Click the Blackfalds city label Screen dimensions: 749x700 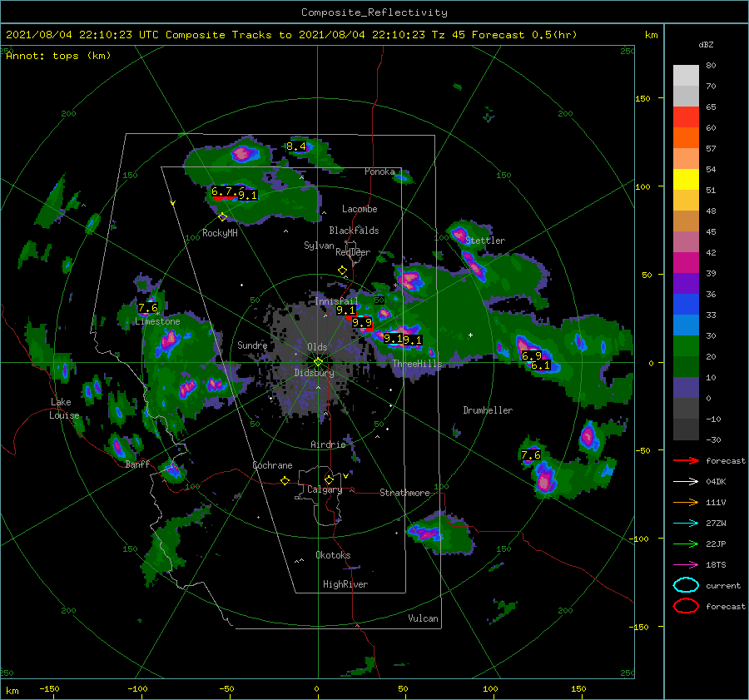pyautogui.click(x=354, y=231)
